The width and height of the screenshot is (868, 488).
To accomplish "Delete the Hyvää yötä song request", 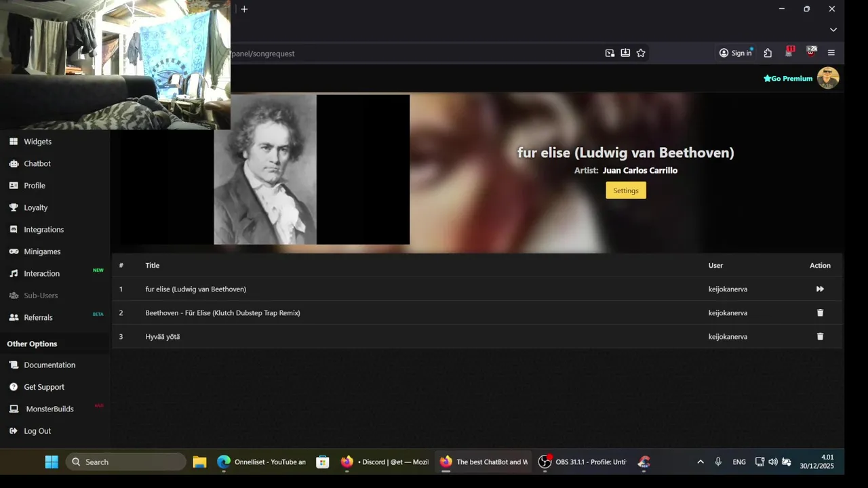I will tap(820, 336).
